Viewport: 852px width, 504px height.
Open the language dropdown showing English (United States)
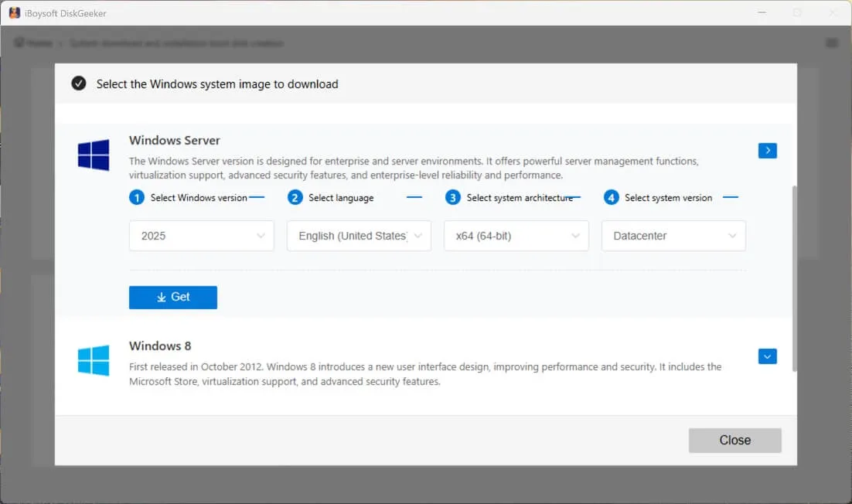point(358,236)
